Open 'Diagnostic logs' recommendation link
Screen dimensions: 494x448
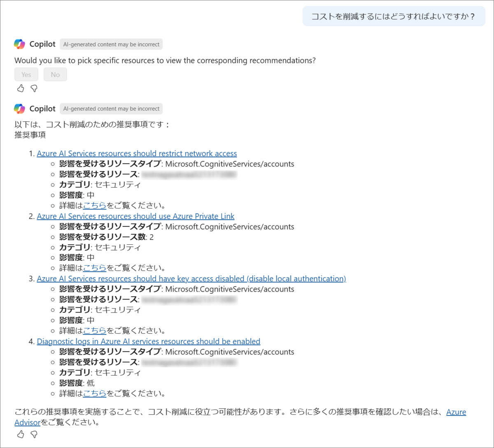(x=149, y=341)
